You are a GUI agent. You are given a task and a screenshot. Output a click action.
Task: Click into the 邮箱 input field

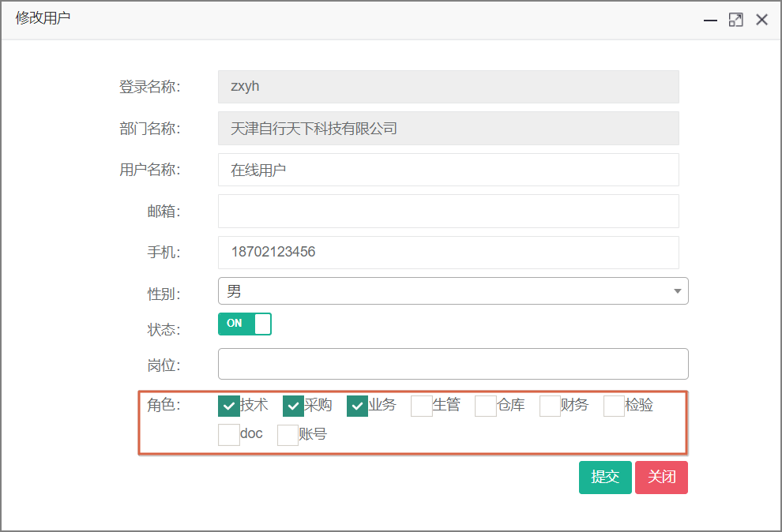(448, 211)
